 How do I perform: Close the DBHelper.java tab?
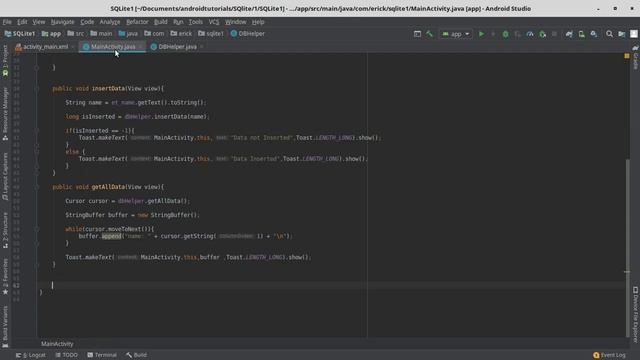202,47
